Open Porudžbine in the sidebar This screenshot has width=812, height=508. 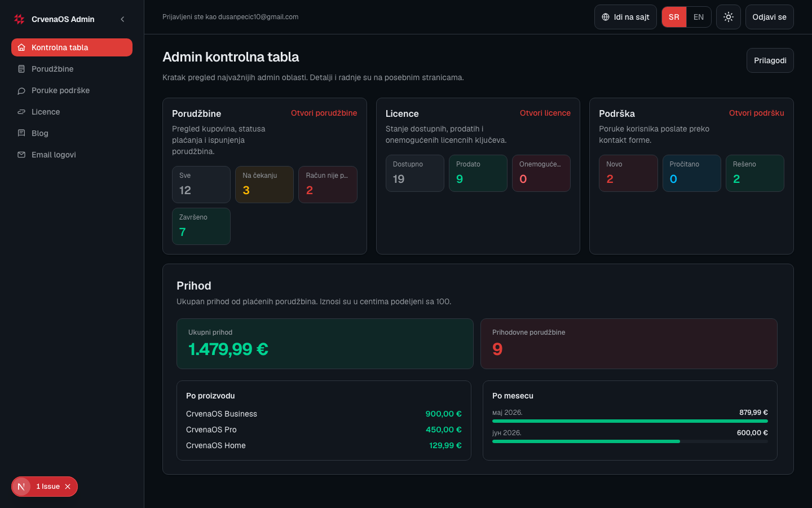pyautogui.click(x=72, y=69)
